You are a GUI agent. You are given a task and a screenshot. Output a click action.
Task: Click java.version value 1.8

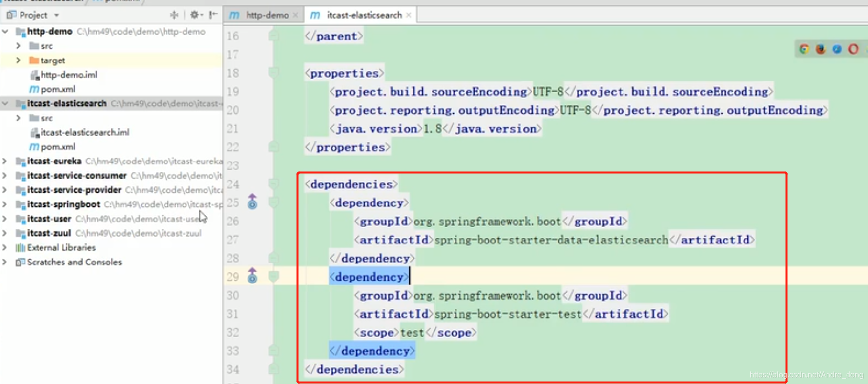(432, 129)
